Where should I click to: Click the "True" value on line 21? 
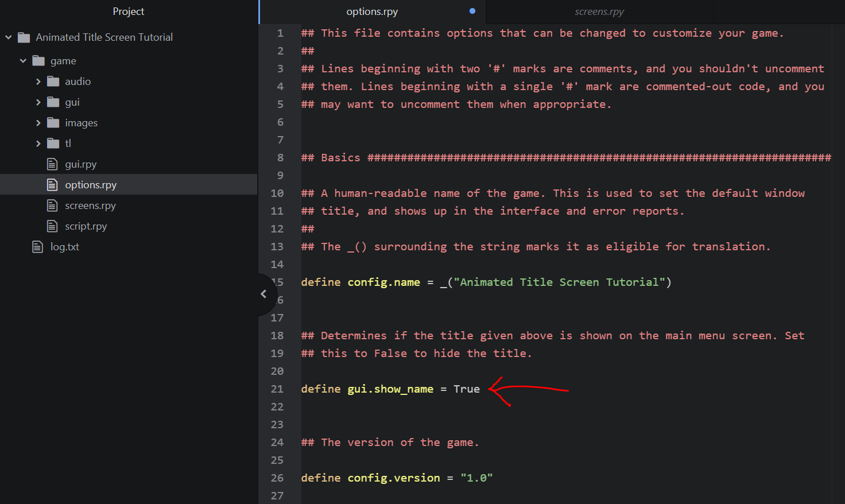pyautogui.click(x=467, y=389)
